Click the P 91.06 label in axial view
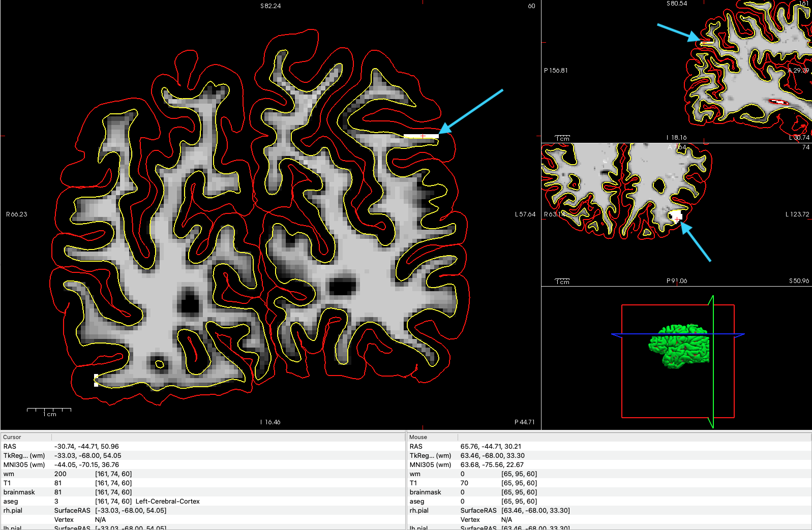 pyautogui.click(x=677, y=281)
